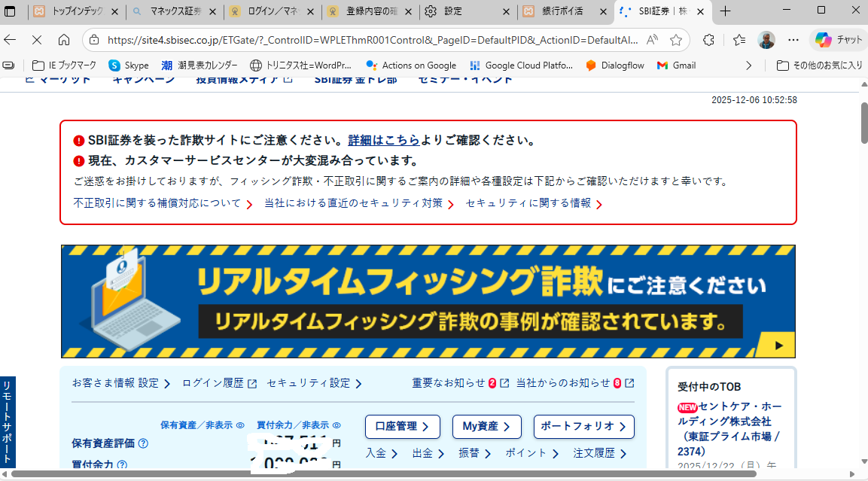Click the browser home icon
This screenshot has height=481, width=868.
coord(64,40)
